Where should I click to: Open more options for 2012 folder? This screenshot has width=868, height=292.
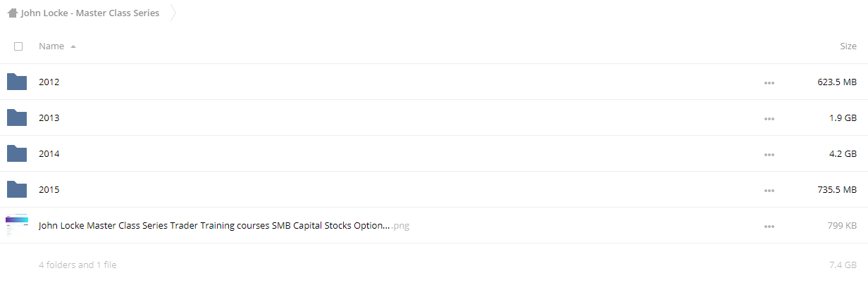tap(769, 83)
